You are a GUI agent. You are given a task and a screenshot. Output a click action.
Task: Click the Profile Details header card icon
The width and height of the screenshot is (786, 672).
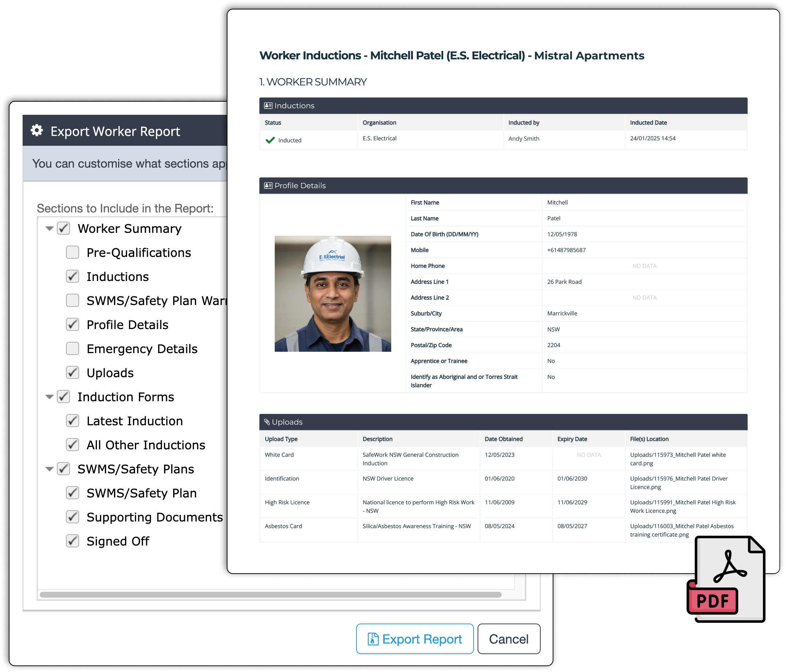point(268,186)
